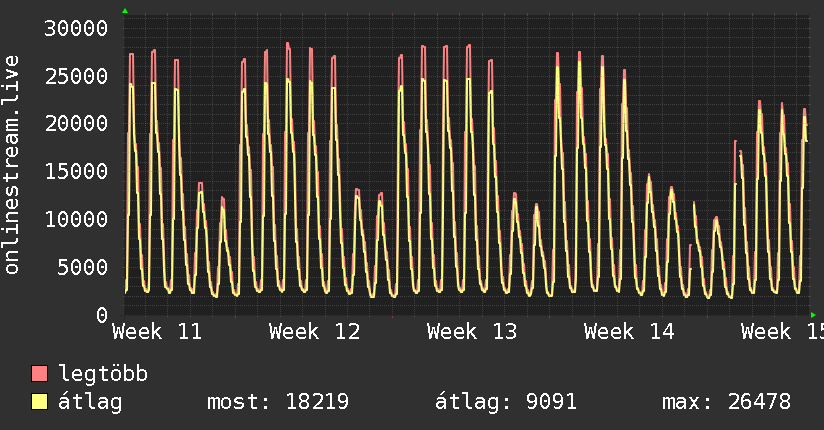Viewport: 824px width, 430px height.
Task: Select the átlag legend label beside yellow swatch
Action: click(x=90, y=402)
